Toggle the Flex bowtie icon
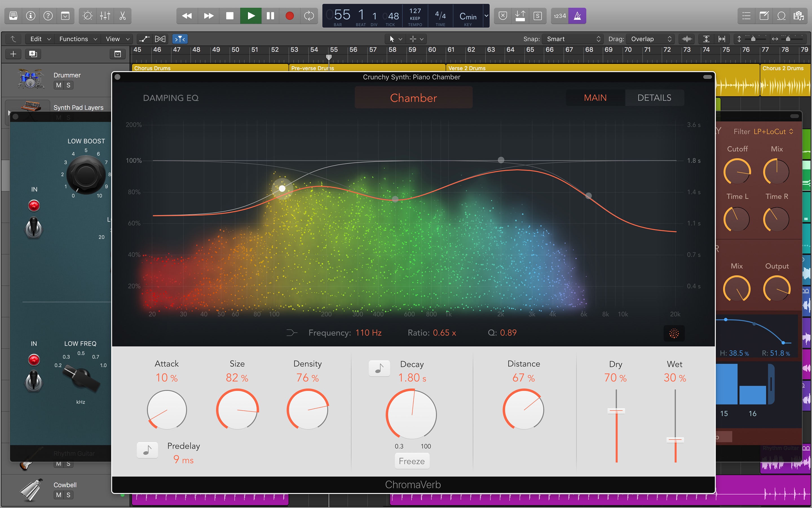Image resolution: width=812 pixels, height=508 pixels. tap(160, 39)
